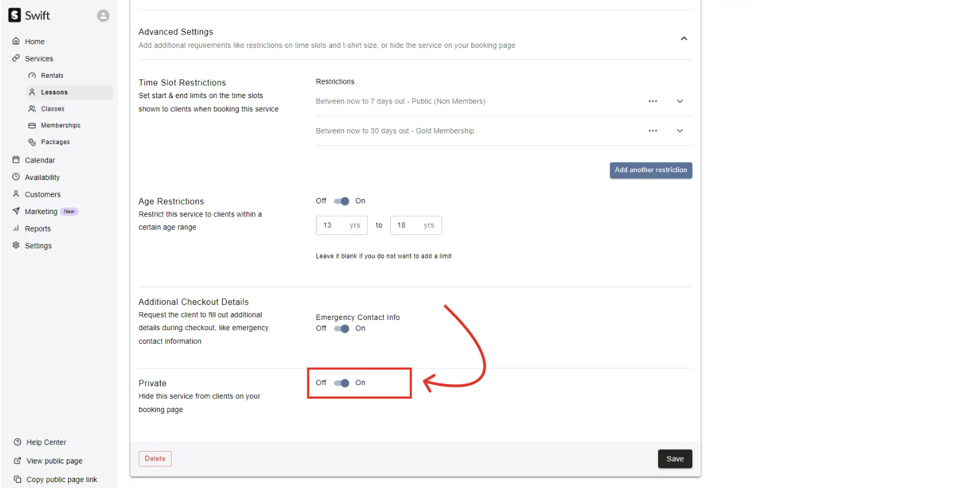Click the Classes group icon
The image size is (980, 488).
click(x=32, y=109)
